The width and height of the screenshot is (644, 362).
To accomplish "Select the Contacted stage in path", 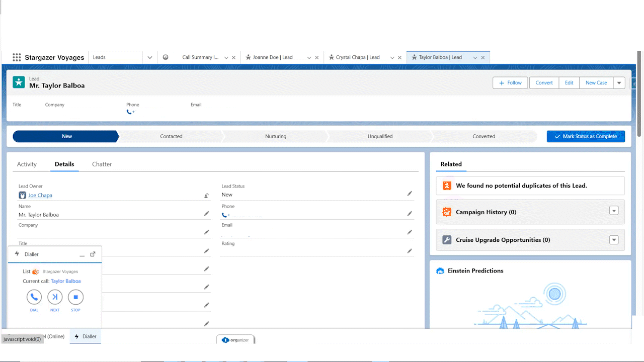I will coord(171,136).
